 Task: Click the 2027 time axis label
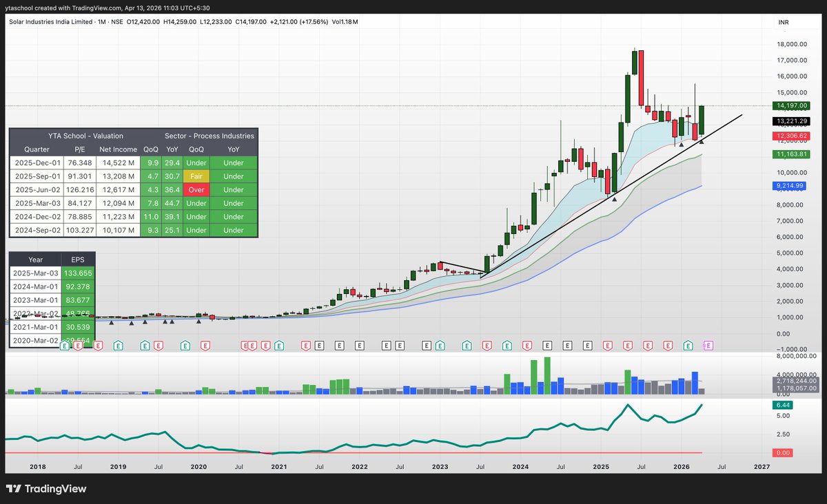(x=762, y=466)
